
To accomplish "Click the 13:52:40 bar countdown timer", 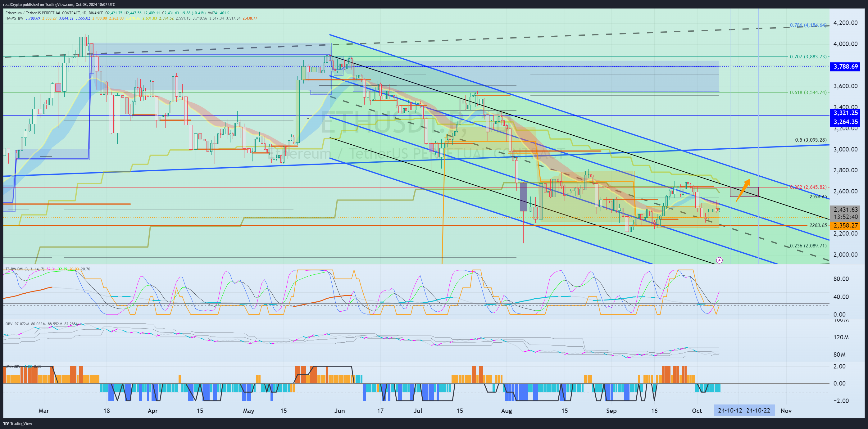I will [x=845, y=217].
